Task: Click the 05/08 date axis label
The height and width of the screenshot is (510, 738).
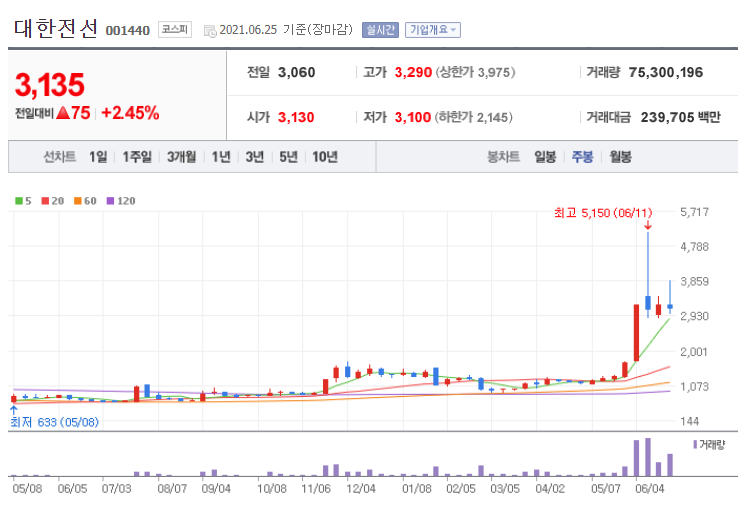Action: (x=27, y=489)
